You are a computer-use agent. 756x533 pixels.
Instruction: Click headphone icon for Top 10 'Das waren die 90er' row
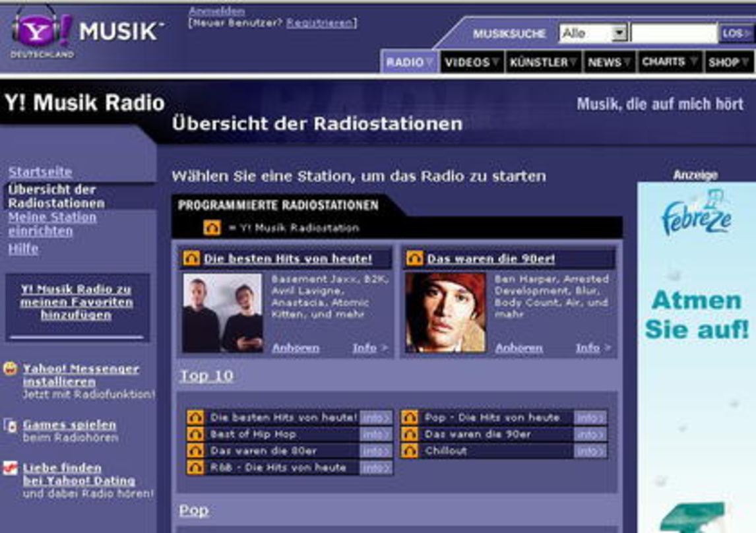point(410,434)
